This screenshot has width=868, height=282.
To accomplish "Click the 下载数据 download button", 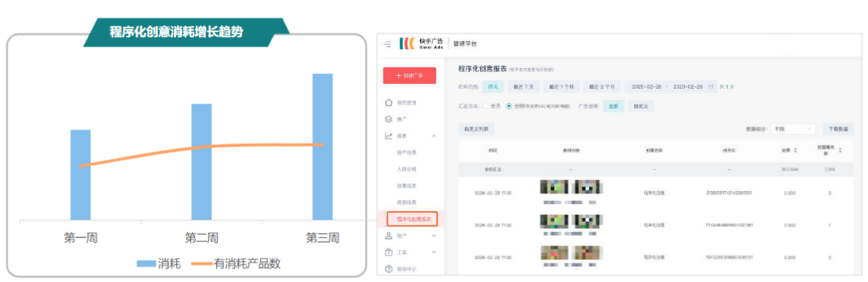I will 838,128.
